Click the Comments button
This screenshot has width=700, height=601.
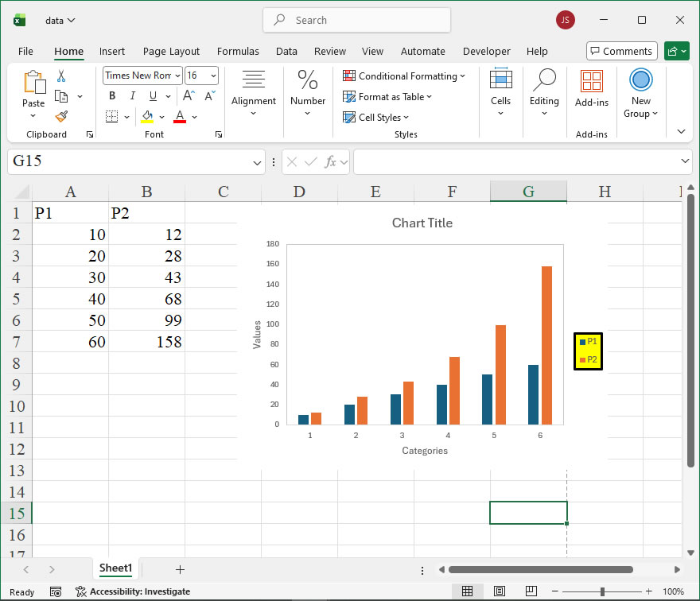coord(621,51)
